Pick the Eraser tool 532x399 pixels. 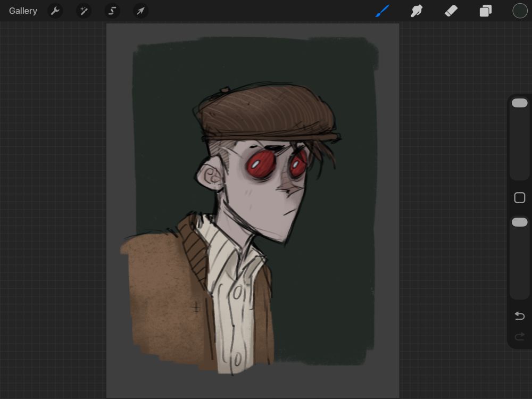coord(451,11)
